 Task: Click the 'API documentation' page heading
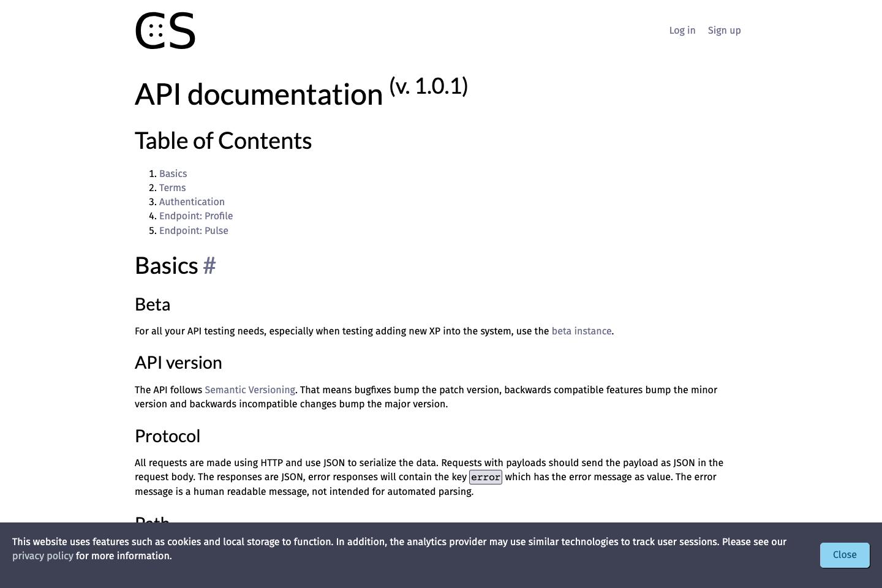258,95
